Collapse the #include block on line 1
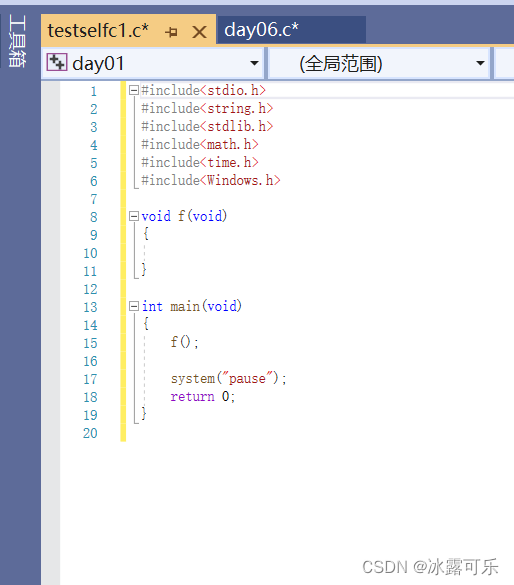 [x=134, y=90]
